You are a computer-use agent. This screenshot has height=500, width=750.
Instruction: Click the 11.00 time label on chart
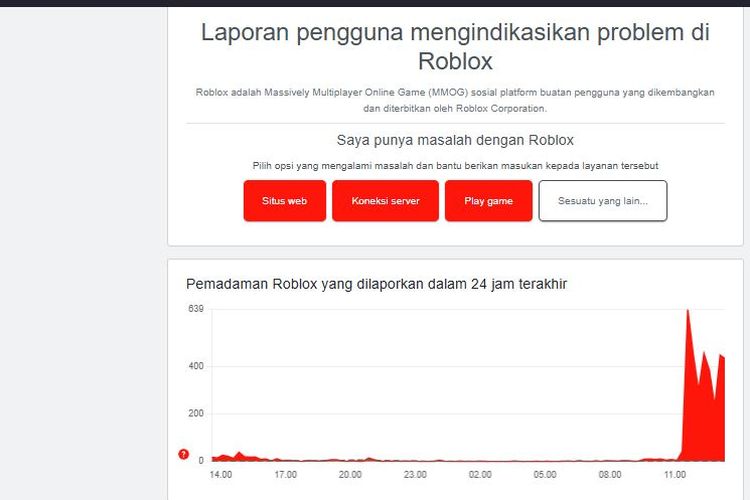[675, 475]
